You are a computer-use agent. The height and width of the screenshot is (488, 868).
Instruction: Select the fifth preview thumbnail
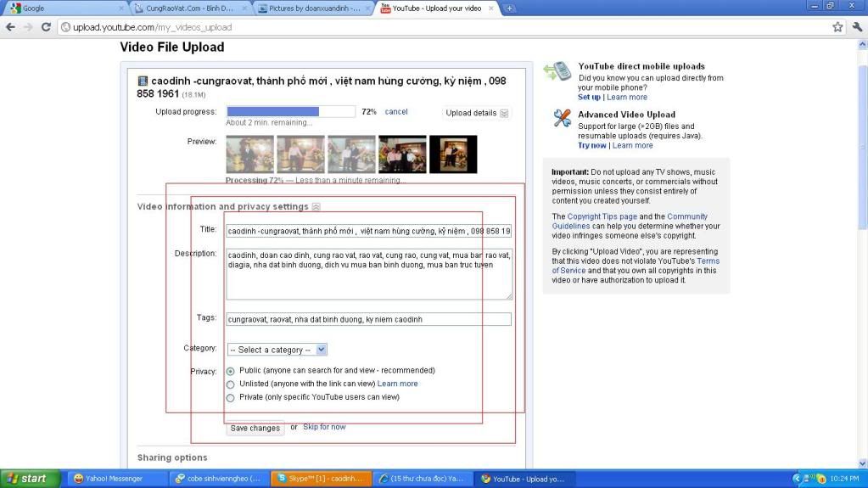[453, 154]
